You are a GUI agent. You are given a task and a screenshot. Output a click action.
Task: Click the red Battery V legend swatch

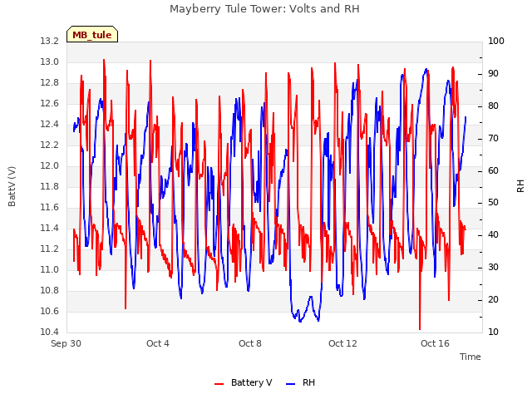coord(219,384)
